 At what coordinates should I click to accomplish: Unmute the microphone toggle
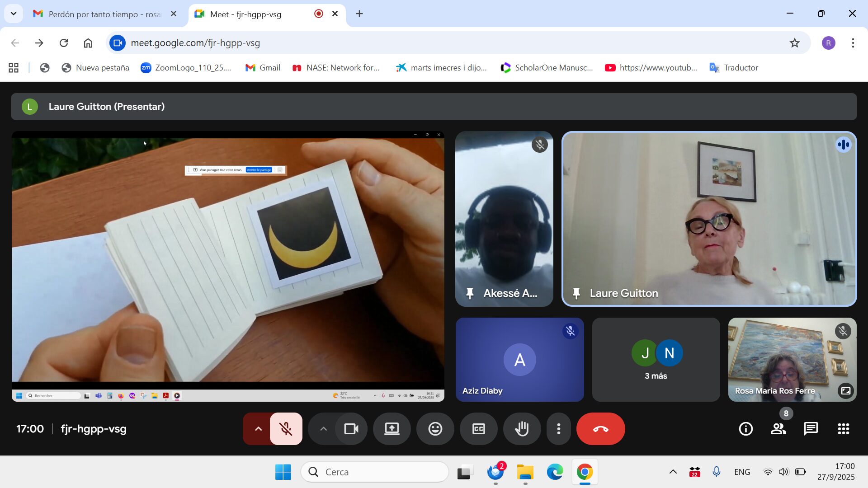coord(286,429)
